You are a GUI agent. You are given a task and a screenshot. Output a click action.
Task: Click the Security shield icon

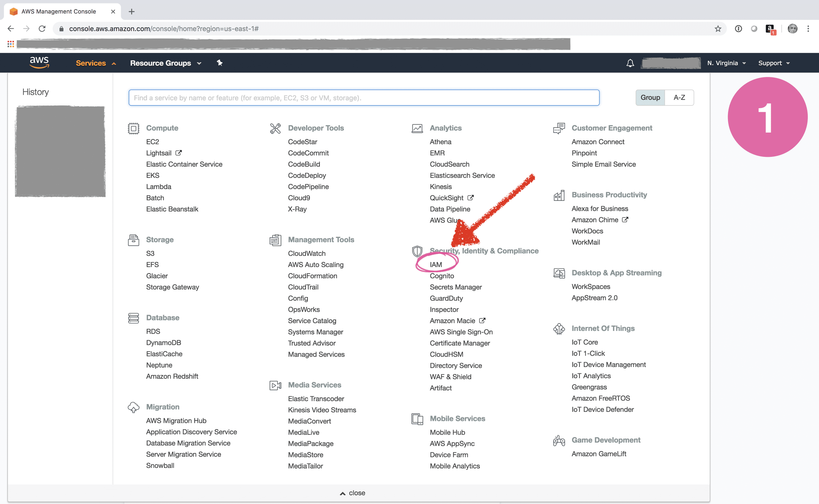coord(417,251)
